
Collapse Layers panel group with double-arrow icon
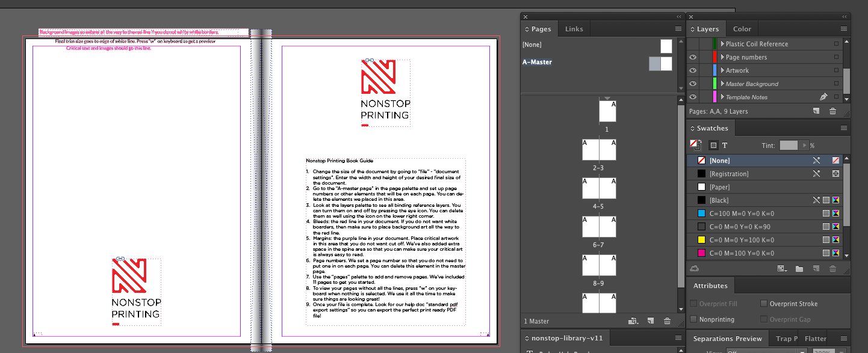pos(845,17)
